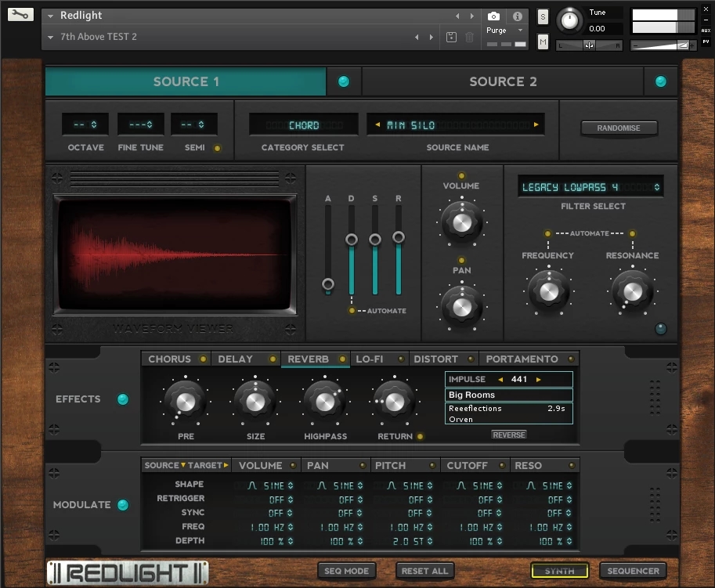Open the Legacy Lowpass 4 filter dropdown
This screenshot has width=715, height=588.
tap(590, 187)
